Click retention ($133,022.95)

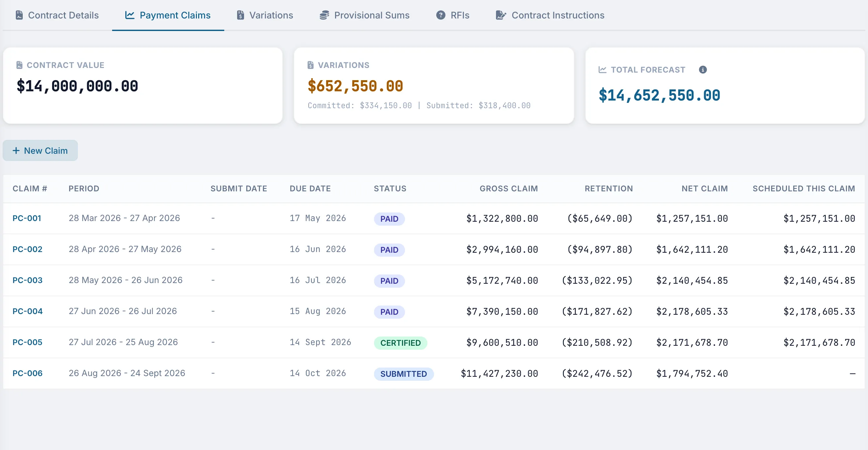[597, 280]
